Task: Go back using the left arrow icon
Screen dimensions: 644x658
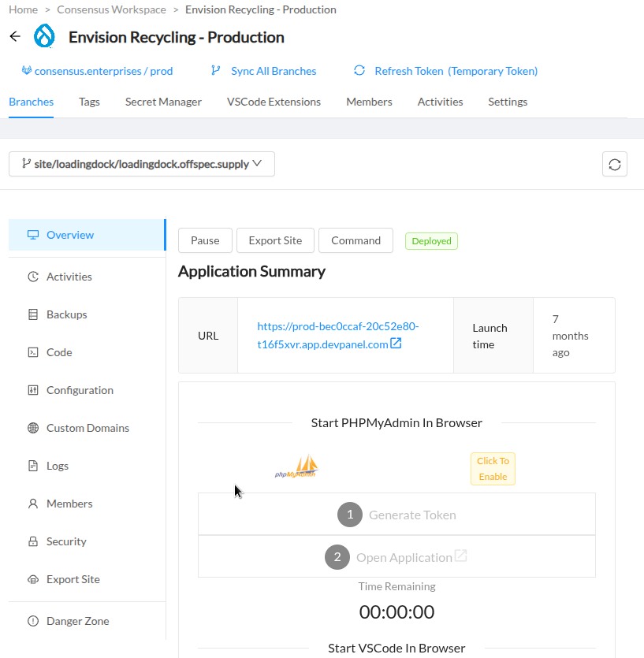Action: click(15, 36)
